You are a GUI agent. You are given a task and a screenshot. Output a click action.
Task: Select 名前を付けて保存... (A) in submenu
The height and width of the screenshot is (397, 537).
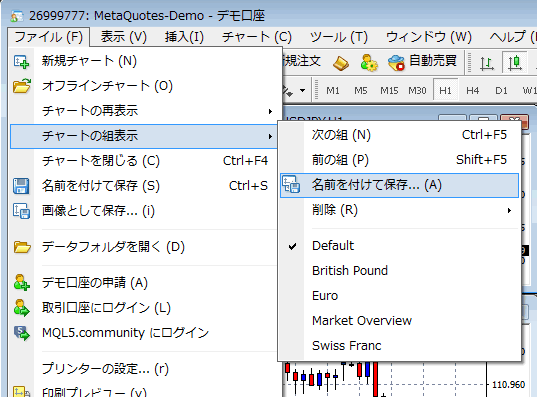click(x=399, y=185)
